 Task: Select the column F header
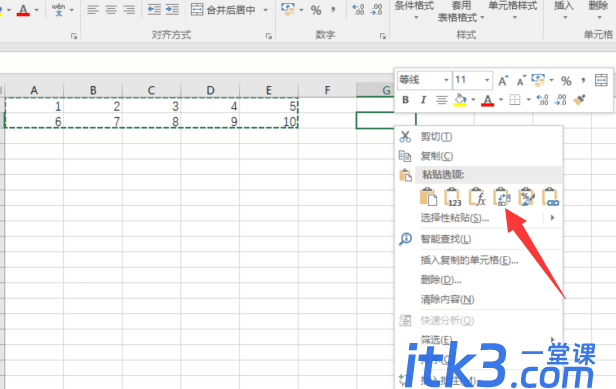click(327, 90)
